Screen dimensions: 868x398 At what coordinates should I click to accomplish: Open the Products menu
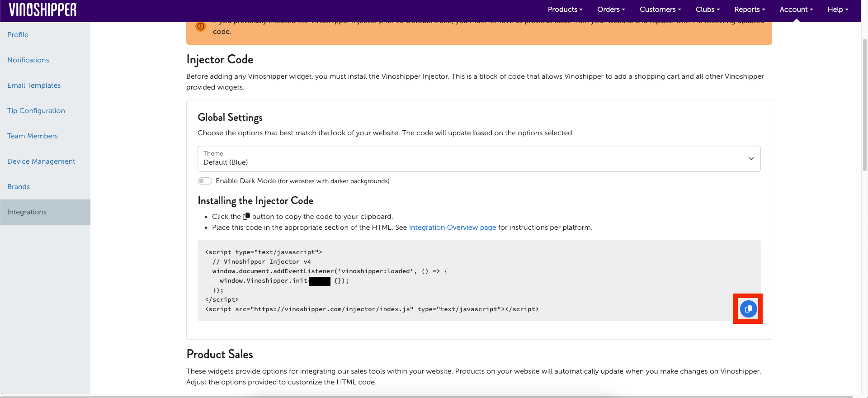coord(565,9)
